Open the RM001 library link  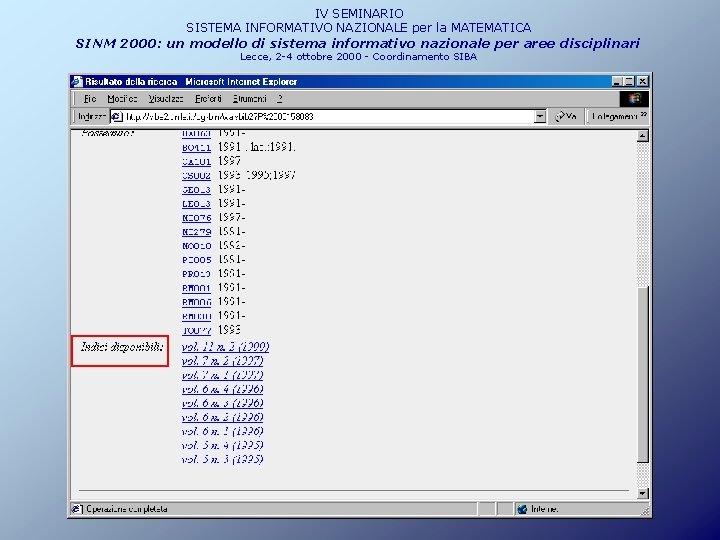pyautogui.click(x=196, y=288)
